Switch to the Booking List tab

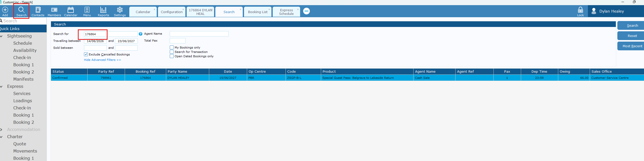pyautogui.click(x=258, y=12)
